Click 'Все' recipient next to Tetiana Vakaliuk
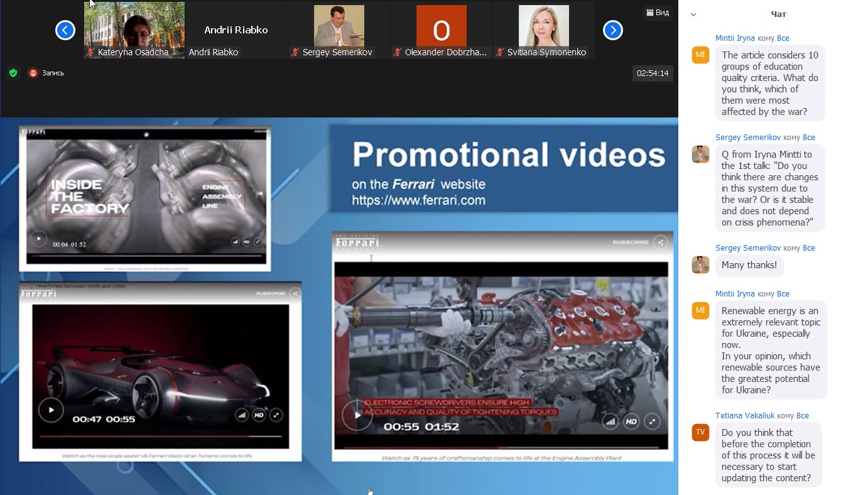Screen dimensions: 868x495 pyautogui.click(x=802, y=416)
